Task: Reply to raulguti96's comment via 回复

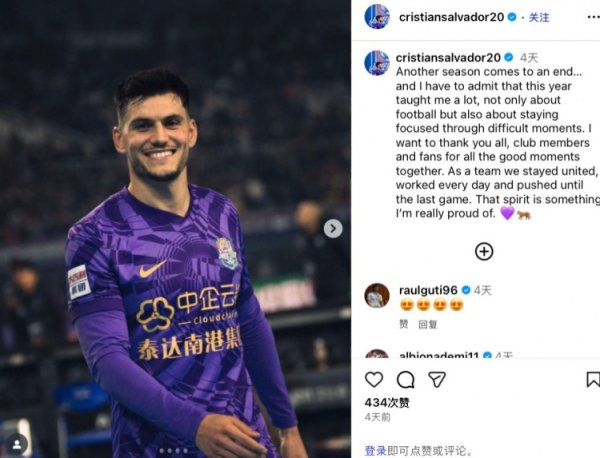Action: click(x=428, y=324)
